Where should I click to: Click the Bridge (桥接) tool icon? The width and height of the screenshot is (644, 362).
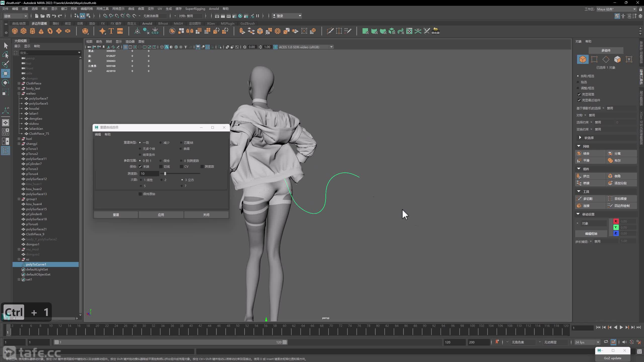coord(579,183)
